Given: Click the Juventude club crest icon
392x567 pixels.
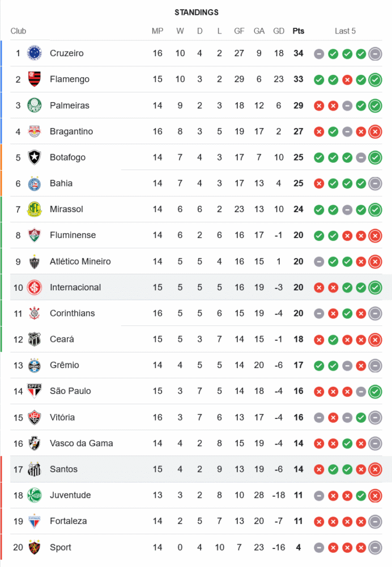Looking at the screenshot, I should point(35,495).
